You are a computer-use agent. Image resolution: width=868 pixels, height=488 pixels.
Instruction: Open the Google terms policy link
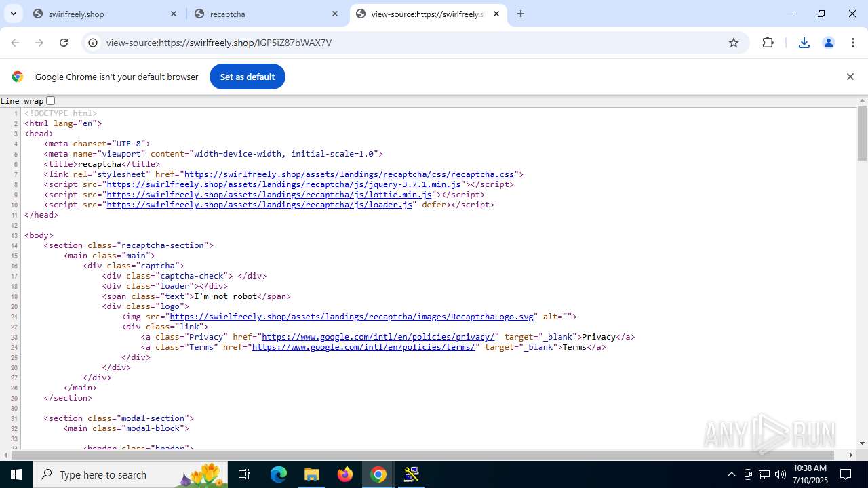click(363, 347)
